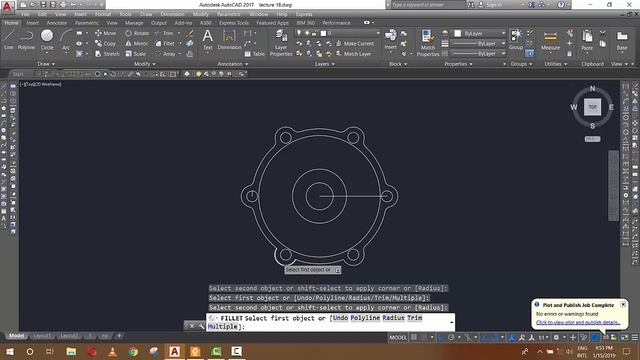Click the Trim tool
This screenshot has width=640, height=360.
(164, 33)
